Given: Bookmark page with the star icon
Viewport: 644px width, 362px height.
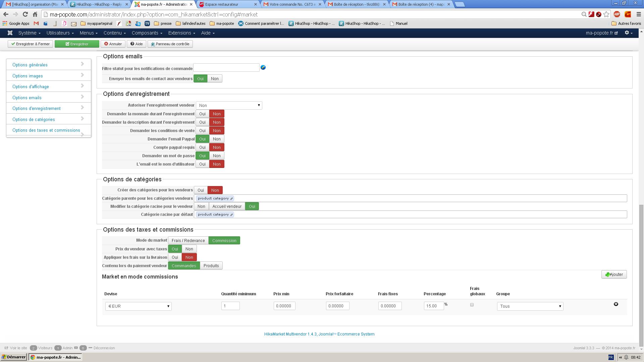Looking at the screenshot, I should [606, 14].
